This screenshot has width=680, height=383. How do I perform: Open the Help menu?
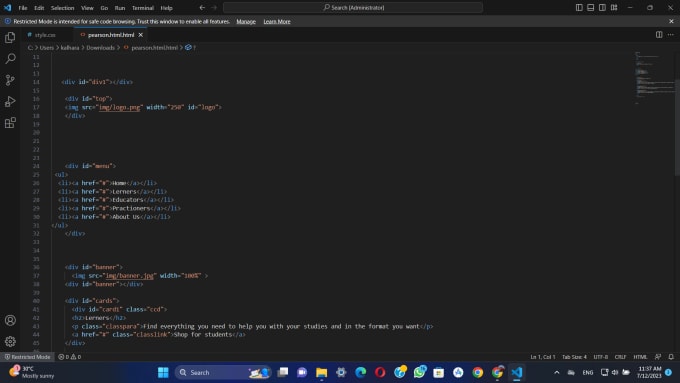click(167, 8)
